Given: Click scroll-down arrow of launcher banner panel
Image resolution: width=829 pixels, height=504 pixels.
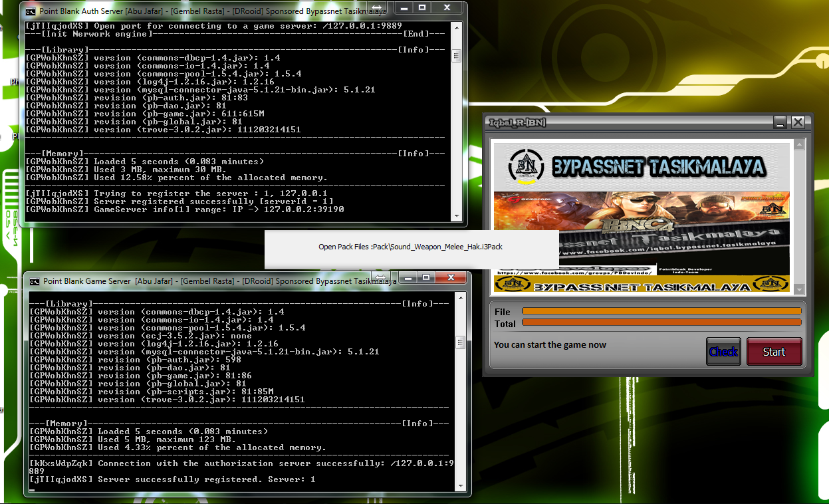Looking at the screenshot, I should (800, 289).
